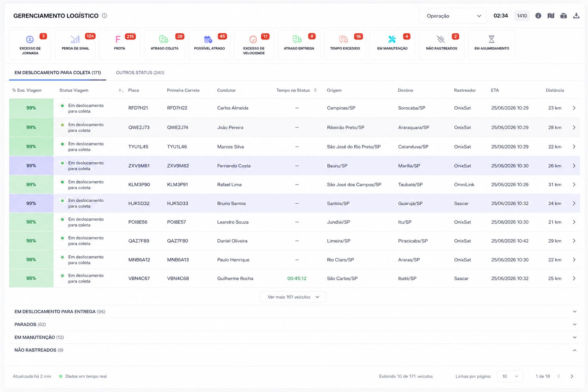Open details for plate RFD7H21 row
588x392 pixels.
click(574, 108)
